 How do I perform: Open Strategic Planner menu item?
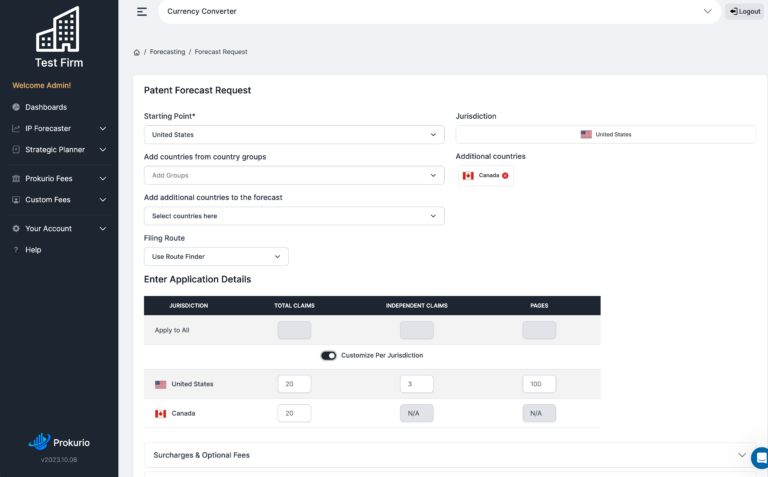(x=55, y=149)
